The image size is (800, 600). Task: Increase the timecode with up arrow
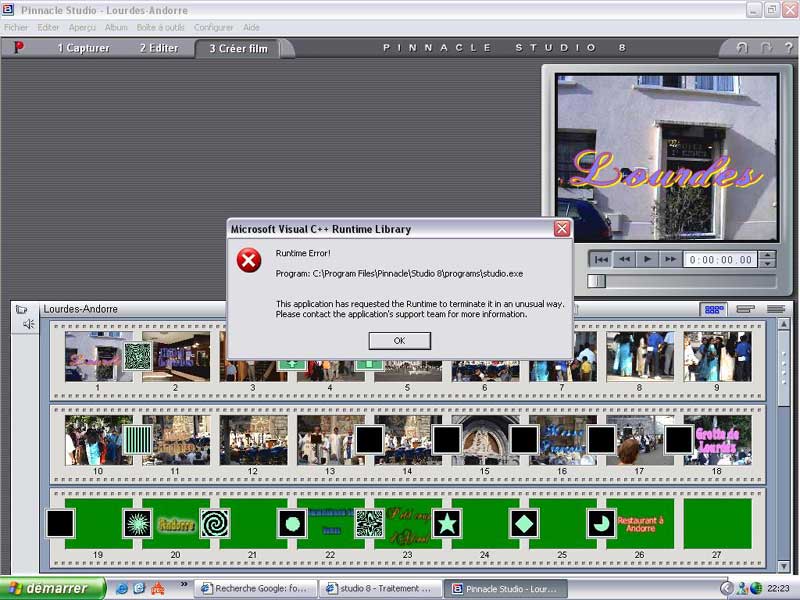pyautogui.click(x=767, y=255)
